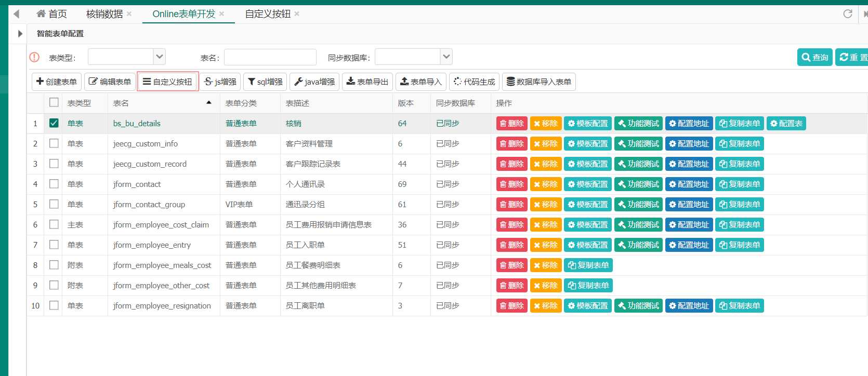Close the 核销数据 tab
Image resolution: width=868 pixels, height=376 pixels.
(x=129, y=14)
